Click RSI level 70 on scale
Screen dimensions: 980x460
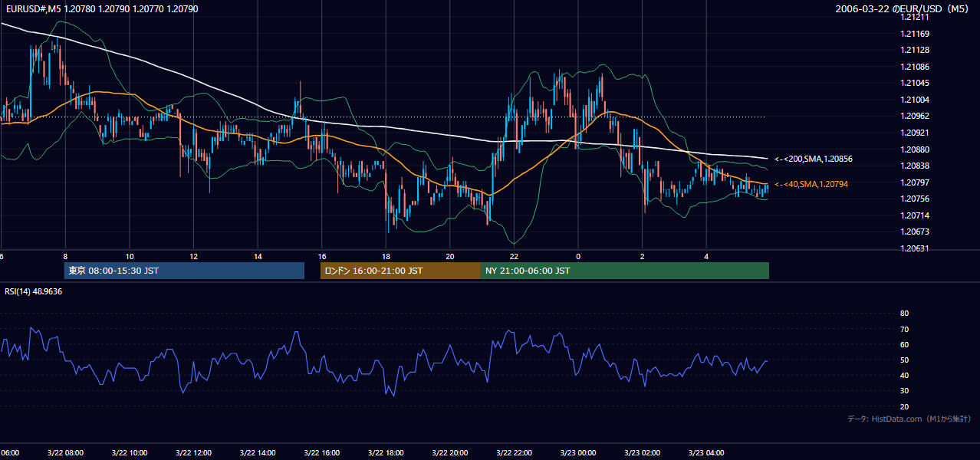point(904,329)
